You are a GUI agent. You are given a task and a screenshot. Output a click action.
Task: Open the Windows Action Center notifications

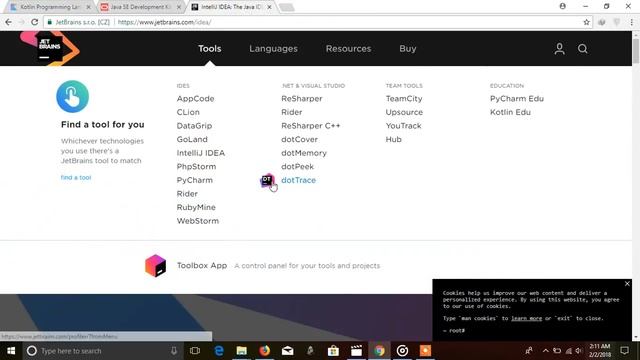tap(624, 351)
